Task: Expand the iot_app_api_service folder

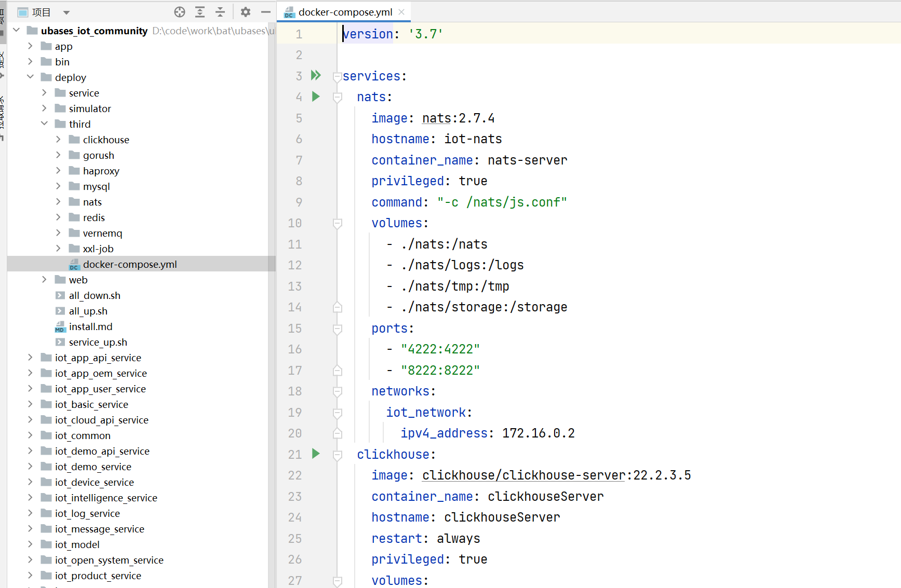Action: tap(30, 357)
